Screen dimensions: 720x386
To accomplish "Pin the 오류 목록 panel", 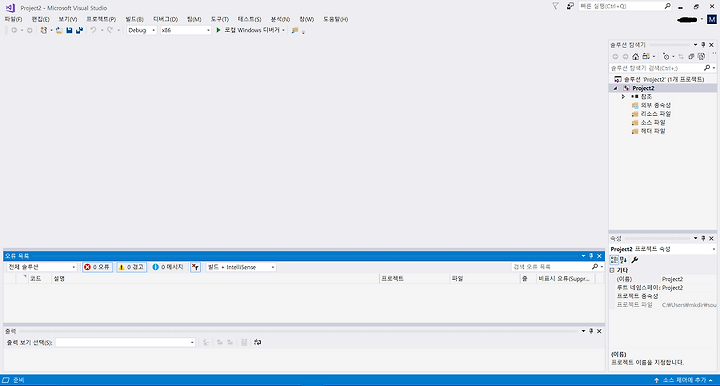I will point(591,256).
